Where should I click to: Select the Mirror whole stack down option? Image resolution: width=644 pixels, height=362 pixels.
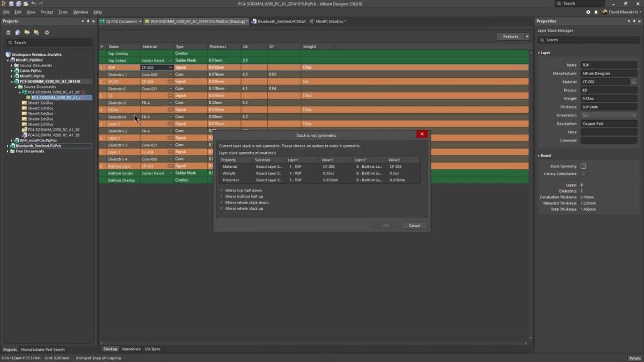[221, 203]
